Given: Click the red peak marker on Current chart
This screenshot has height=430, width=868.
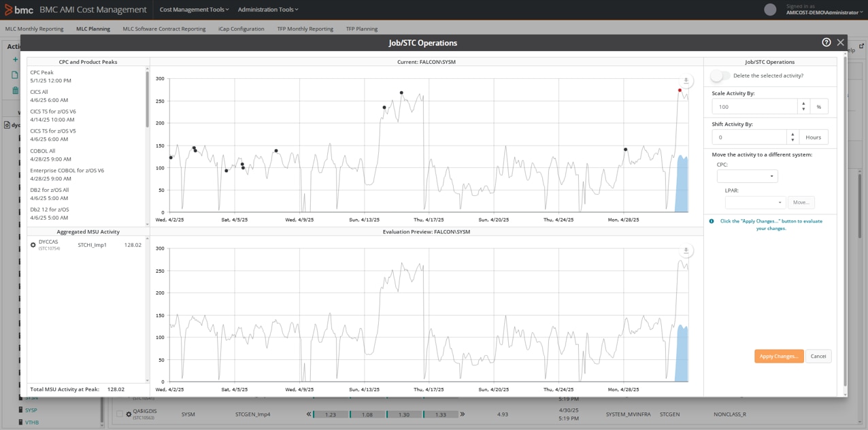Looking at the screenshot, I should tap(680, 90).
